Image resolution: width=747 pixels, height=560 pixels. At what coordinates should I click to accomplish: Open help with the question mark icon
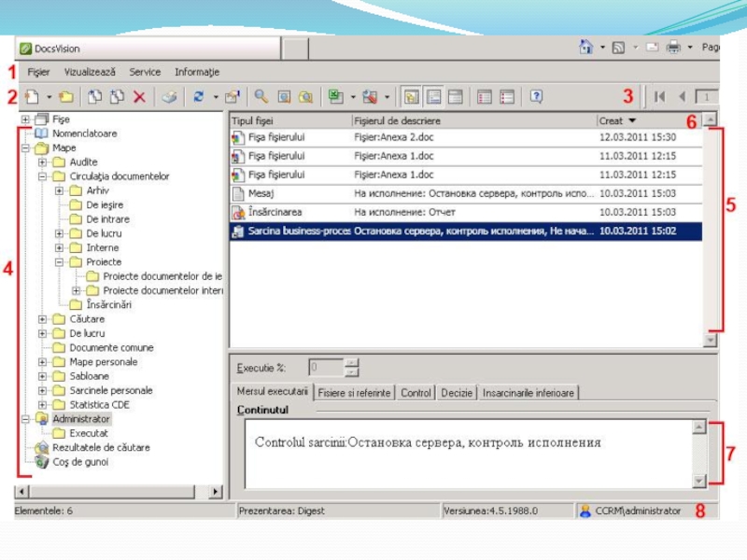536,96
